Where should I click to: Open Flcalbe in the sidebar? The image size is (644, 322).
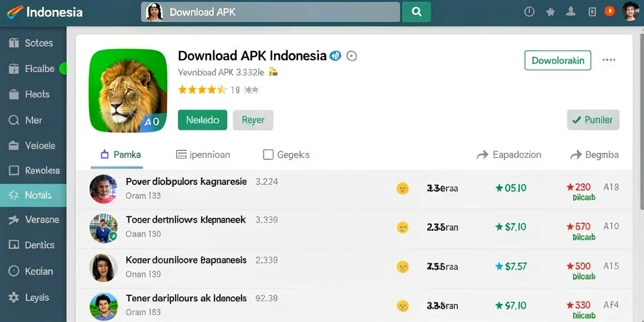pyautogui.click(x=33, y=69)
